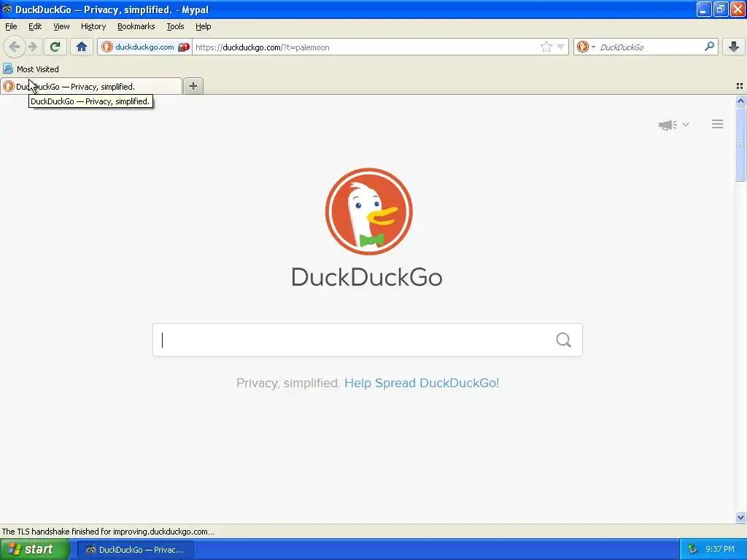Open a new tab with plus button
The image size is (747, 560).
(x=193, y=86)
